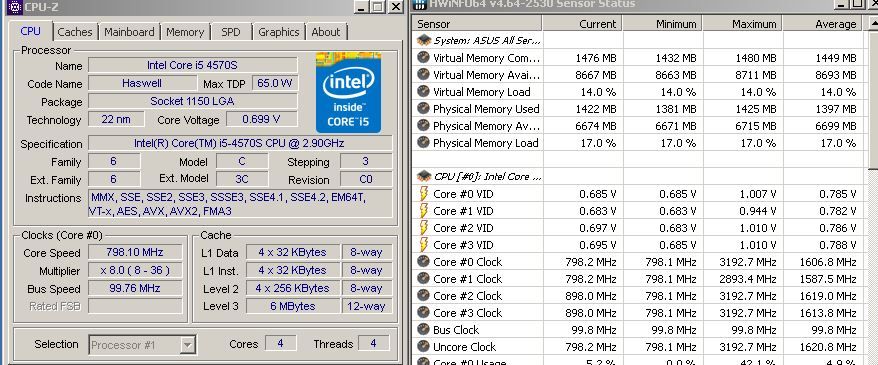Click the Core Voltage value '0.699 V'

[x=261, y=119]
